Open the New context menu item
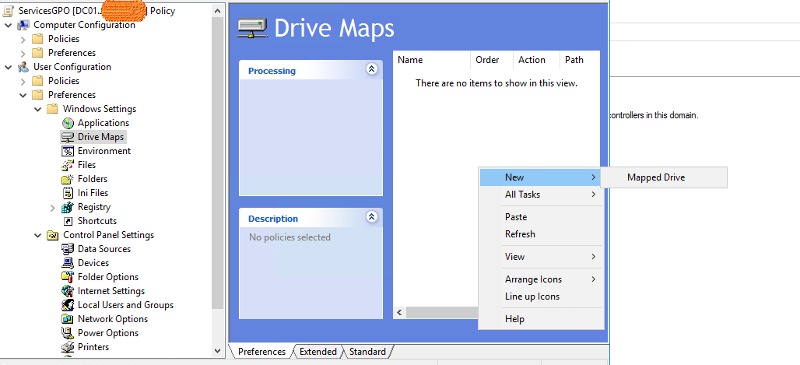The height and width of the screenshot is (365, 800). (x=541, y=177)
